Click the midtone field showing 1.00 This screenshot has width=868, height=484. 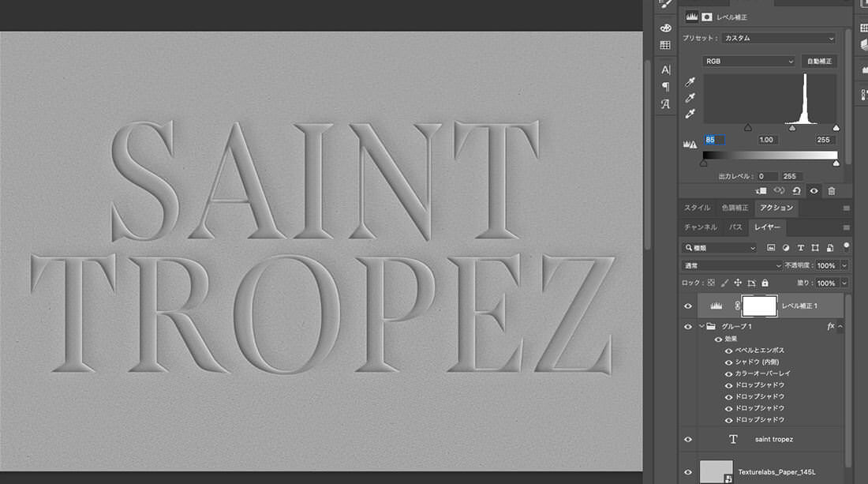click(x=767, y=140)
